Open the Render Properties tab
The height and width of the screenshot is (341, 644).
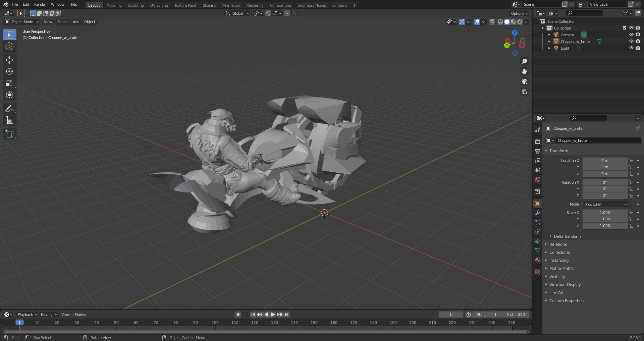(x=538, y=141)
